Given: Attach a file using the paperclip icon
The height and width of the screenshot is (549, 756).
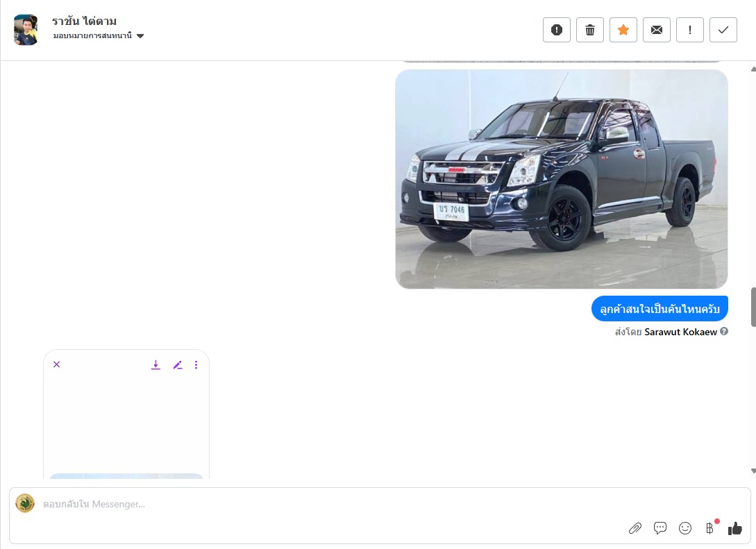Looking at the screenshot, I should [635, 528].
